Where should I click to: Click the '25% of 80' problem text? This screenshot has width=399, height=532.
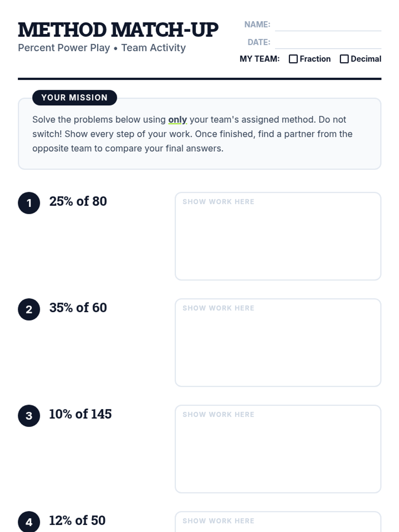78,201
